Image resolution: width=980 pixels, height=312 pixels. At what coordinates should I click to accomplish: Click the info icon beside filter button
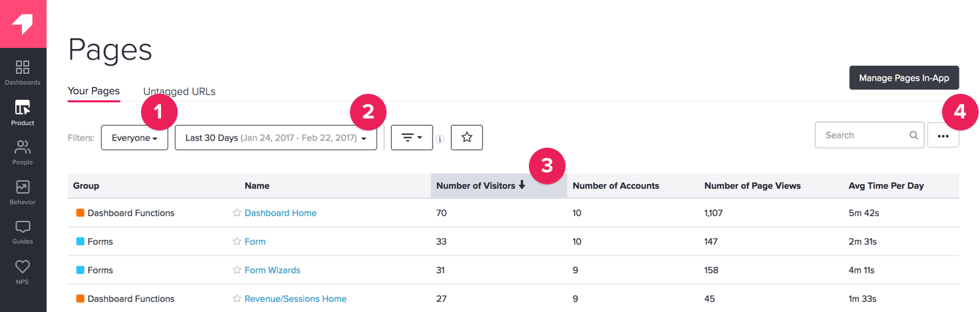coord(439,139)
